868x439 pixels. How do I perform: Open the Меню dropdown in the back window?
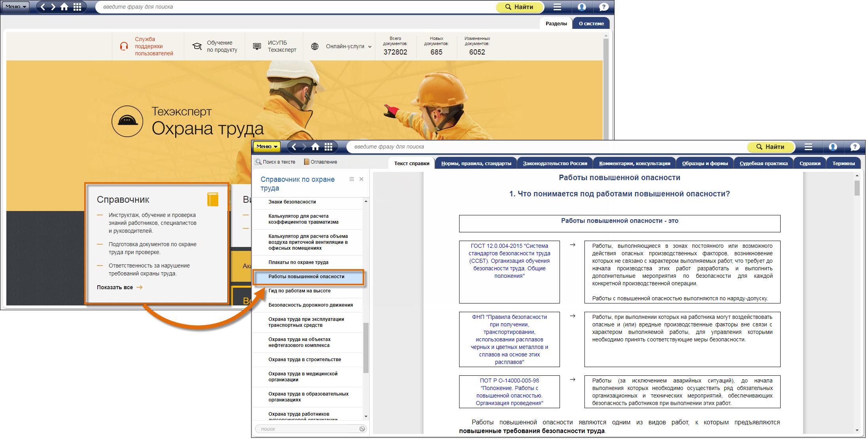15,7
